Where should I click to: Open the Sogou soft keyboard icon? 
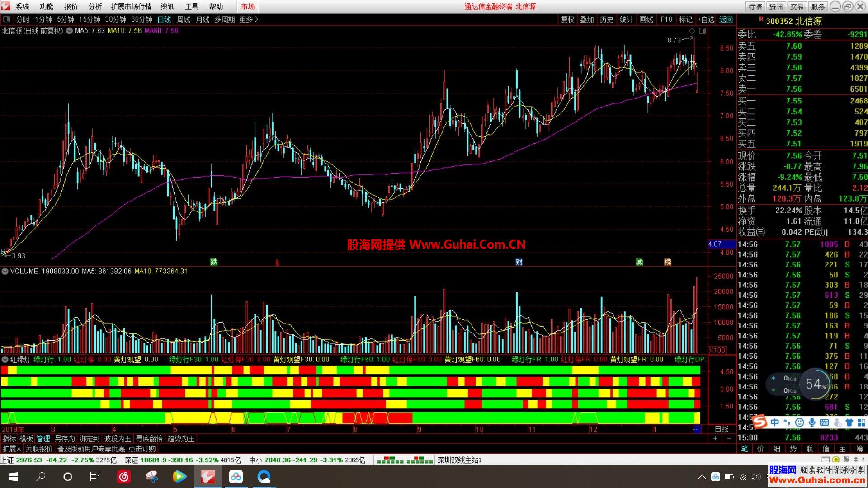(x=824, y=422)
